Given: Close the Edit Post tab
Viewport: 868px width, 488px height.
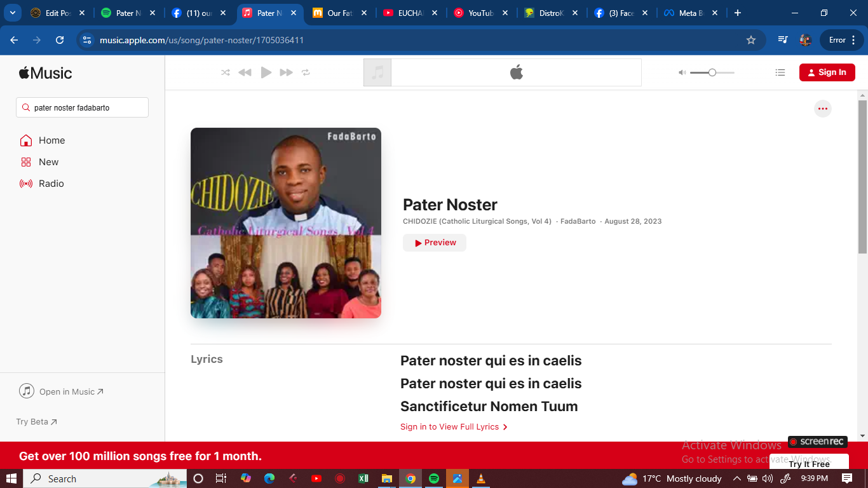Looking at the screenshot, I should 82,13.
